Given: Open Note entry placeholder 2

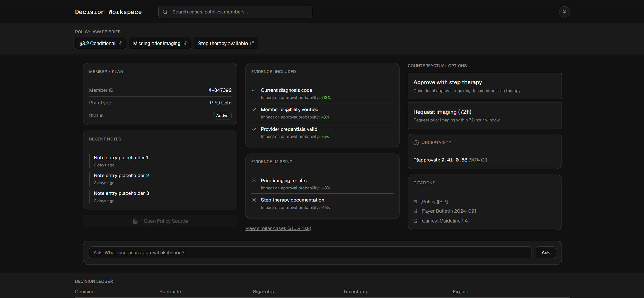Looking at the screenshot, I should coord(121,176).
